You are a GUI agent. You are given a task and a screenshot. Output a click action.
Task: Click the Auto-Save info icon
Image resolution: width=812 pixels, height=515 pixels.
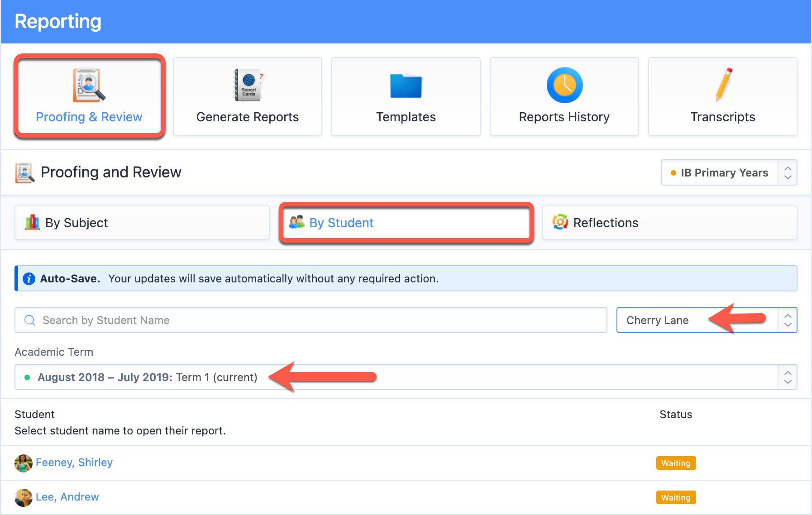point(29,279)
